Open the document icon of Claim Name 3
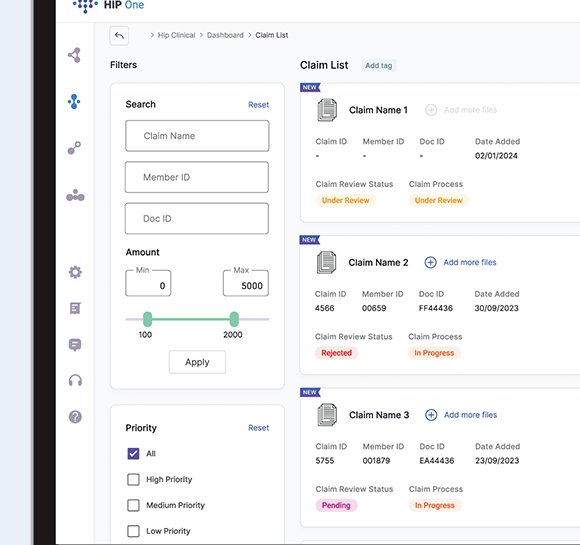The image size is (580, 545). [327, 415]
